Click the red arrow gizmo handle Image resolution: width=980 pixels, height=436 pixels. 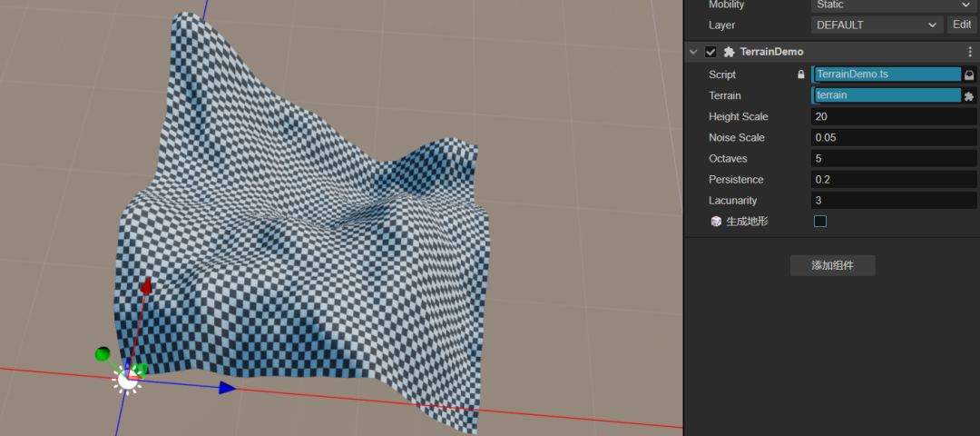tap(146, 286)
